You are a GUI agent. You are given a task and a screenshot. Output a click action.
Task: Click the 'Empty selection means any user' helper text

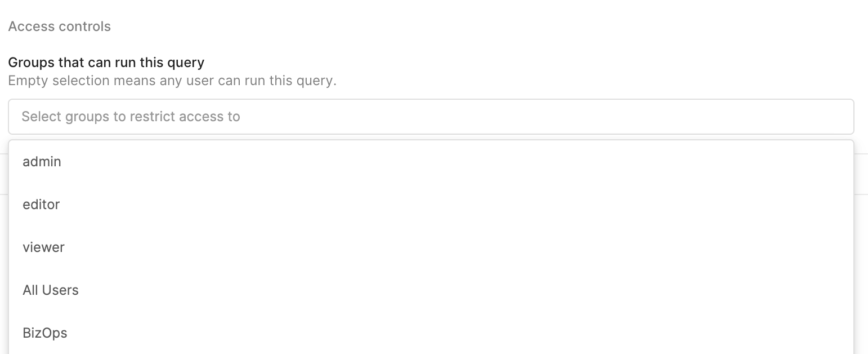(x=172, y=81)
